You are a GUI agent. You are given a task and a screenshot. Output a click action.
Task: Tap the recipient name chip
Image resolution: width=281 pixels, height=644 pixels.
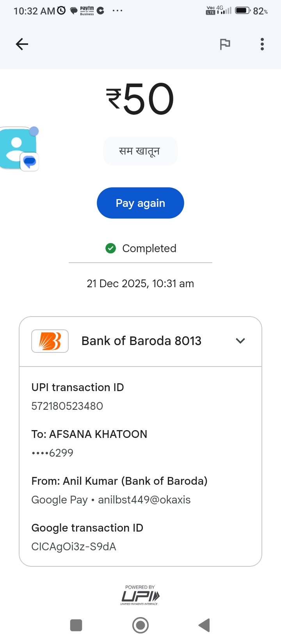(140, 151)
